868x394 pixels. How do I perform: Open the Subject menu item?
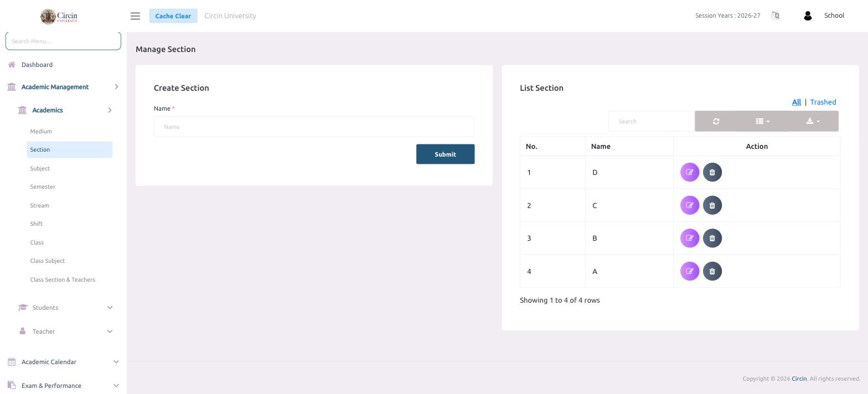click(x=40, y=168)
